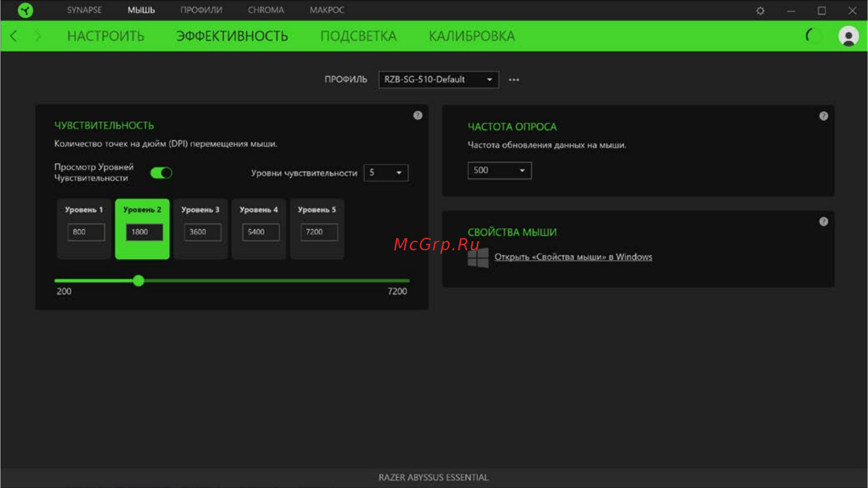Click the RAZER ABYSSUS ESSENTIAL device label
Image resolution: width=868 pixels, height=488 pixels.
[434, 478]
